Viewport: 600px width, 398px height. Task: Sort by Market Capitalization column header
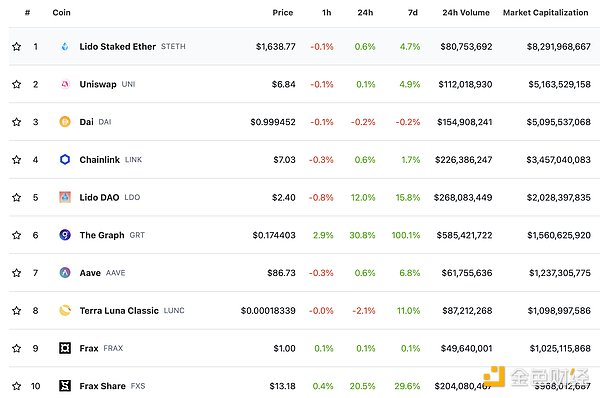[546, 13]
